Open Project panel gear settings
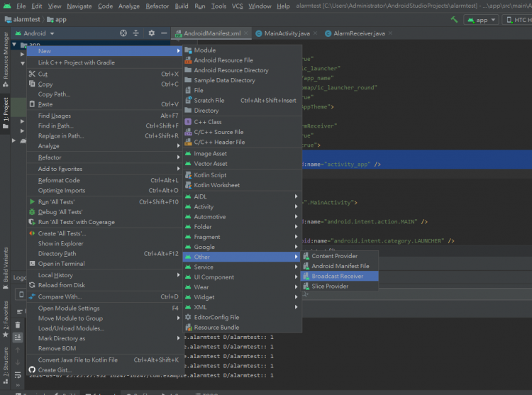Viewport: 532px width, 395px height. pyautogui.click(x=151, y=33)
